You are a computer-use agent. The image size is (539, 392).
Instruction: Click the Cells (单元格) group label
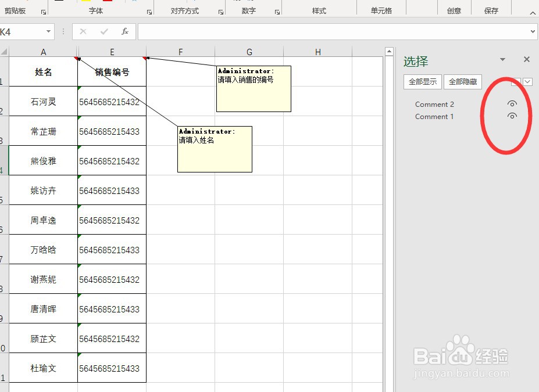(x=381, y=11)
